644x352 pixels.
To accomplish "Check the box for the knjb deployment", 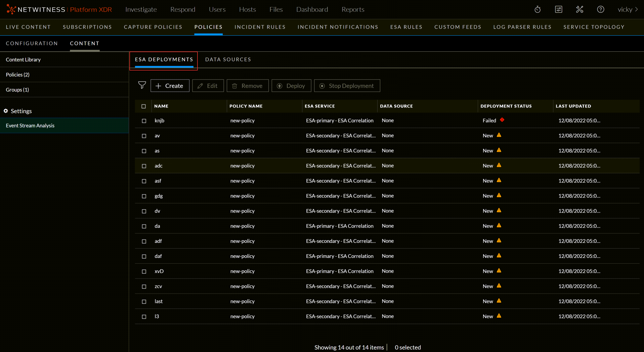I will (144, 121).
